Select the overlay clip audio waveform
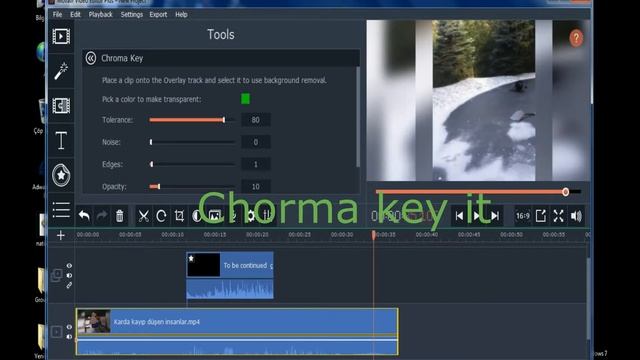Image resolution: width=640 pixels, height=360 pixels. pos(230,289)
